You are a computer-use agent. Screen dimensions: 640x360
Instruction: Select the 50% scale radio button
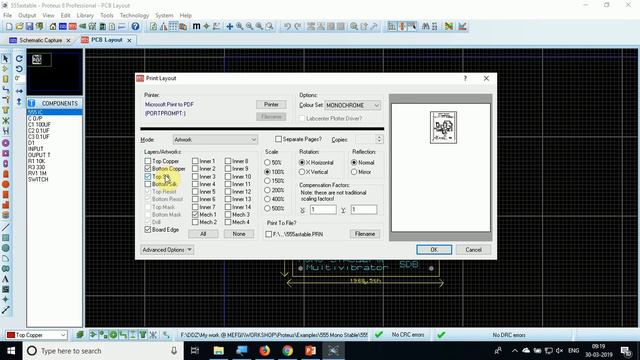click(x=267, y=162)
